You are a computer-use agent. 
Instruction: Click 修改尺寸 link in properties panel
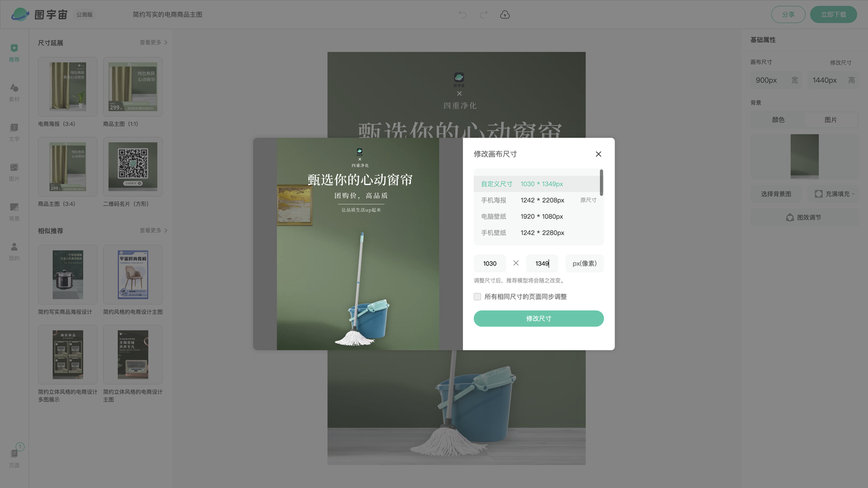coord(840,62)
